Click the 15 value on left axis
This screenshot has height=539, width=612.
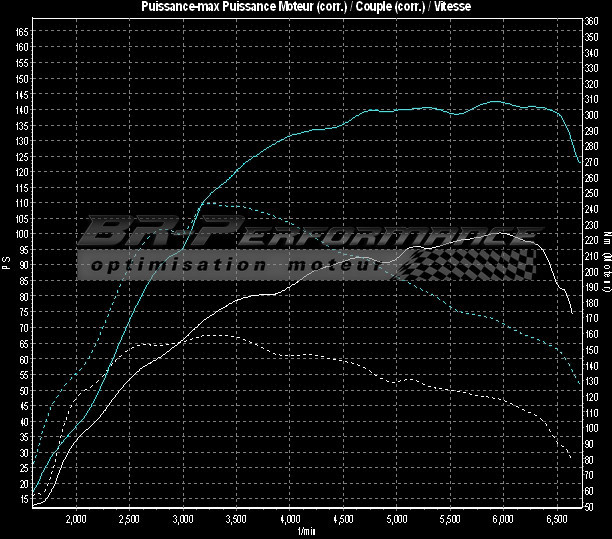[x=24, y=499]
